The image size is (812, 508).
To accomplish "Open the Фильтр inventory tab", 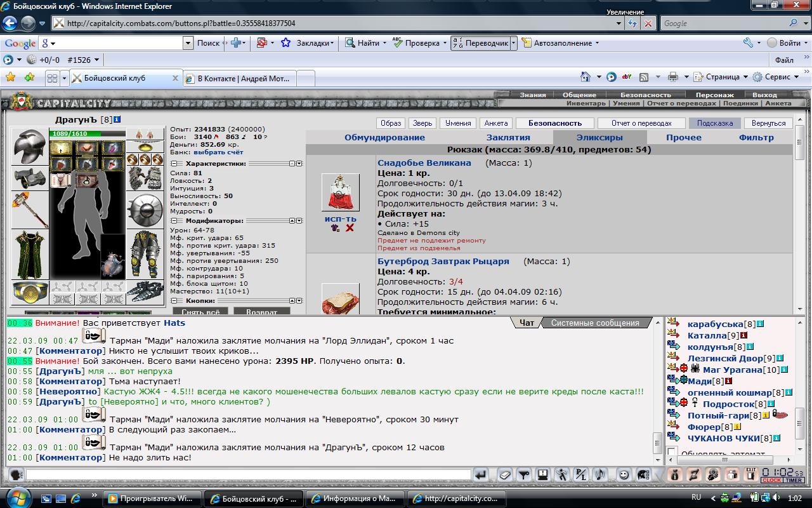I will click(757, 137).
